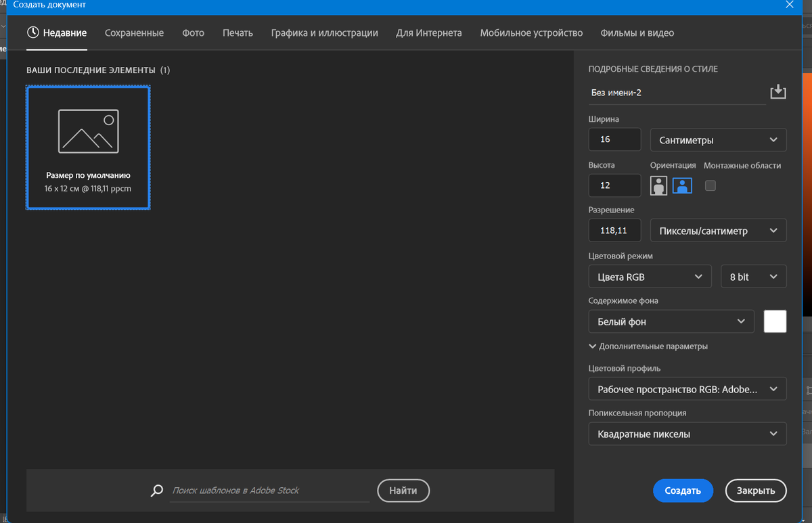Click the Разрешение field with 118,11
The height and width of the screenshot is (523, 812).
[614, 231]
